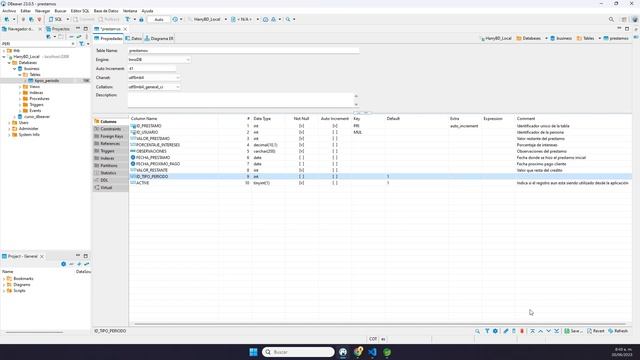Click the edit pencil icon in bottom toolbar
The width and height of the screenshot is (640, 360).
(x=506, y=331)
